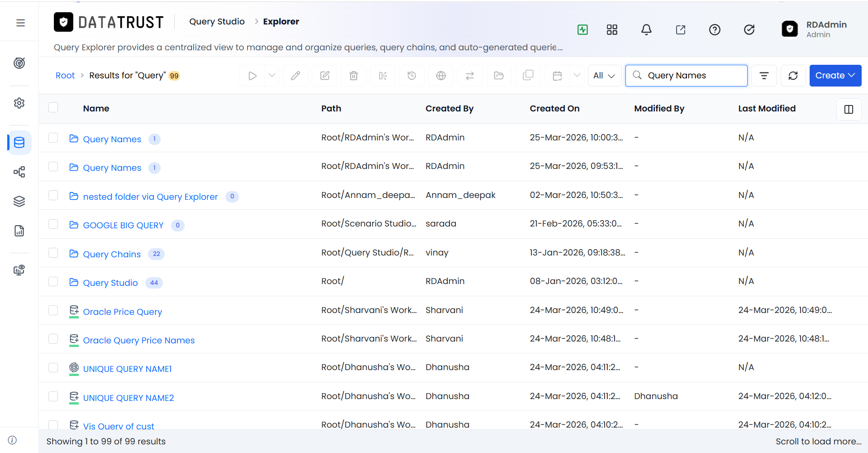Check the Query Chains row checkbox

click(53, 253)
